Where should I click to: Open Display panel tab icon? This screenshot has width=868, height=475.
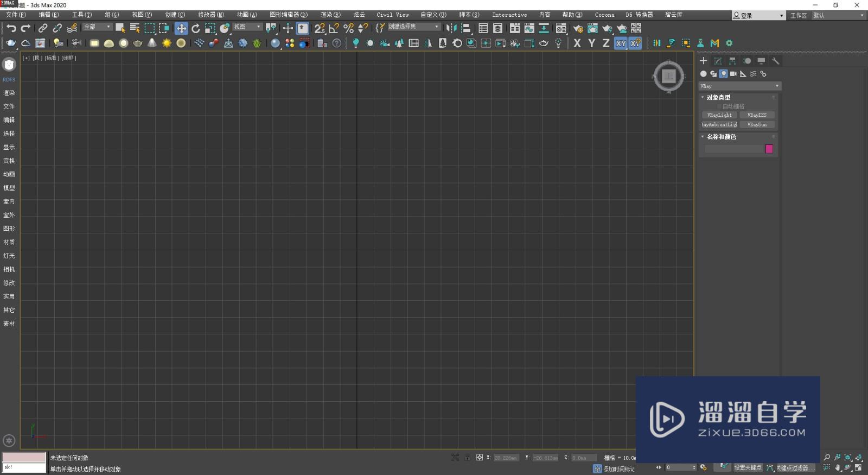click(x=761, y=61)
